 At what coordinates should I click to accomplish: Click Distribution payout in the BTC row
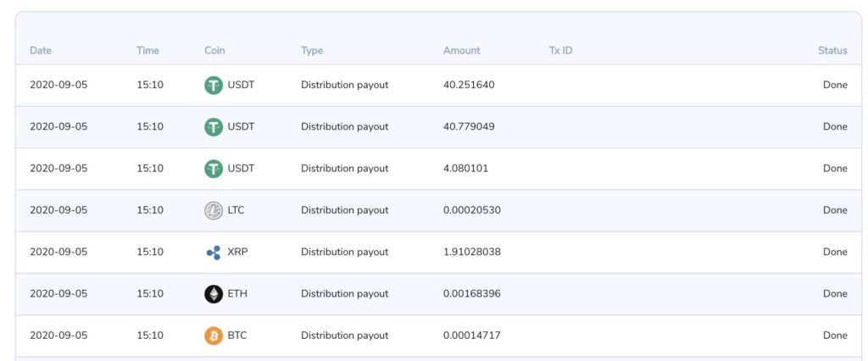(x=344, y=336)
